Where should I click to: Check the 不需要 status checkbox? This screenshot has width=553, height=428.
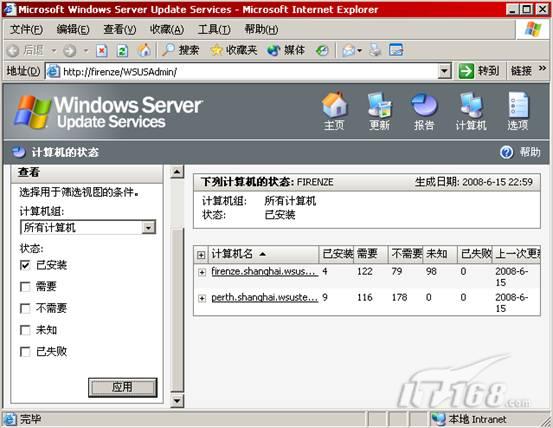click(25, 308)
